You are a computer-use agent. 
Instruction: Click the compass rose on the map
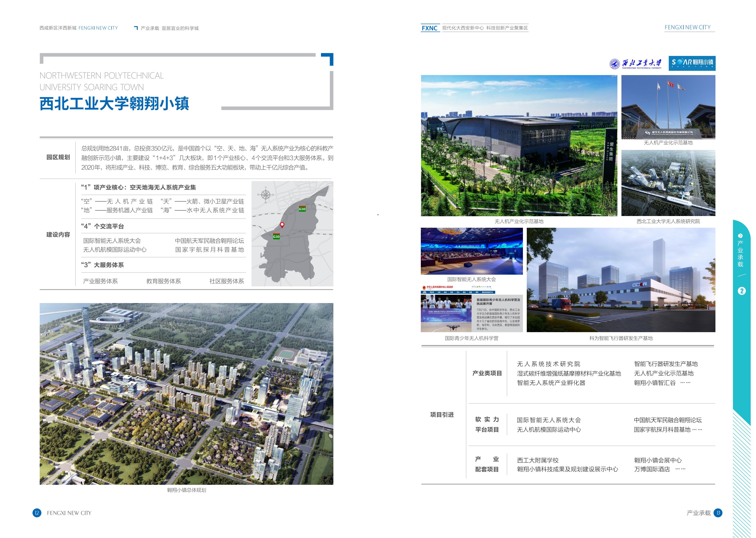coord(266,194)
